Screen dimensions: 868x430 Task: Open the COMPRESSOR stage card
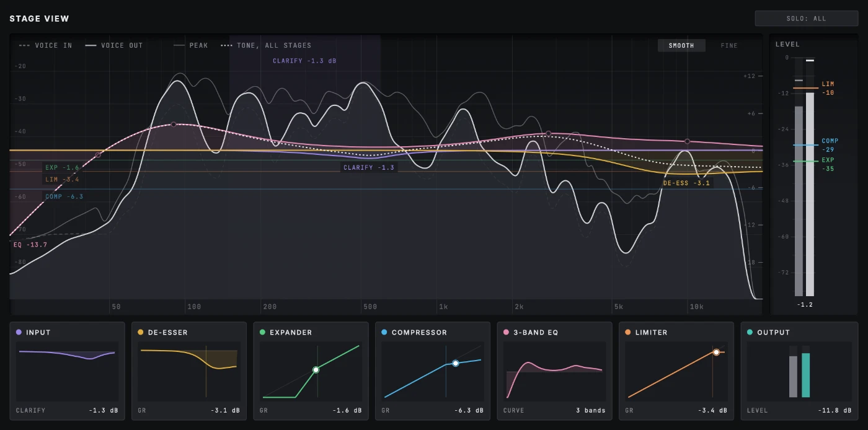[x=432, y=371]
